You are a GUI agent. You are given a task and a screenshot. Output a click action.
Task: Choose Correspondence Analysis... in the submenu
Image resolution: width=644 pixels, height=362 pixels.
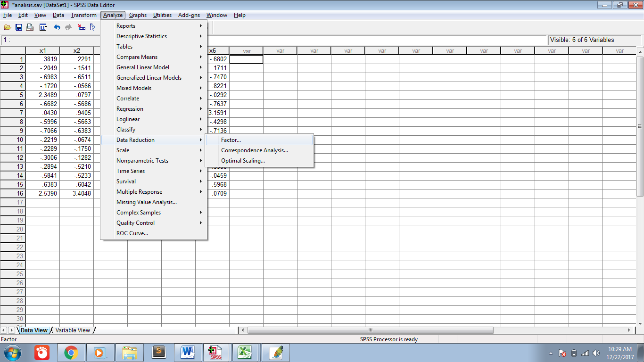[255, 150]
